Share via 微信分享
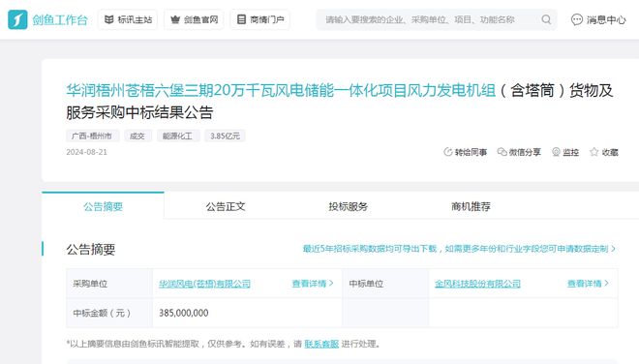Image resolution: width=639 pixels, height=364 pixels. [x=519, y=152]
